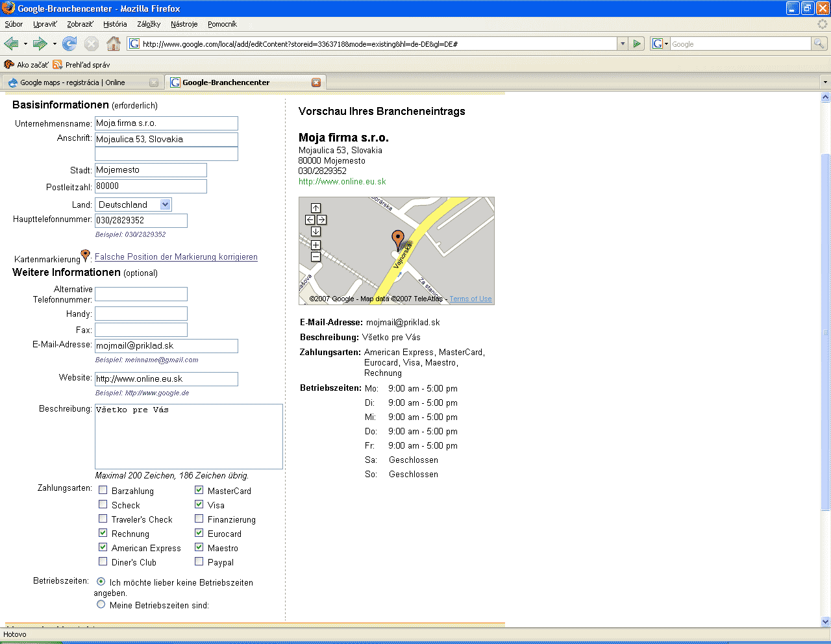Click the site icon in the address bar
This screenshot has width=831, height=644.
pyautogui.click(x=134, y=43)
